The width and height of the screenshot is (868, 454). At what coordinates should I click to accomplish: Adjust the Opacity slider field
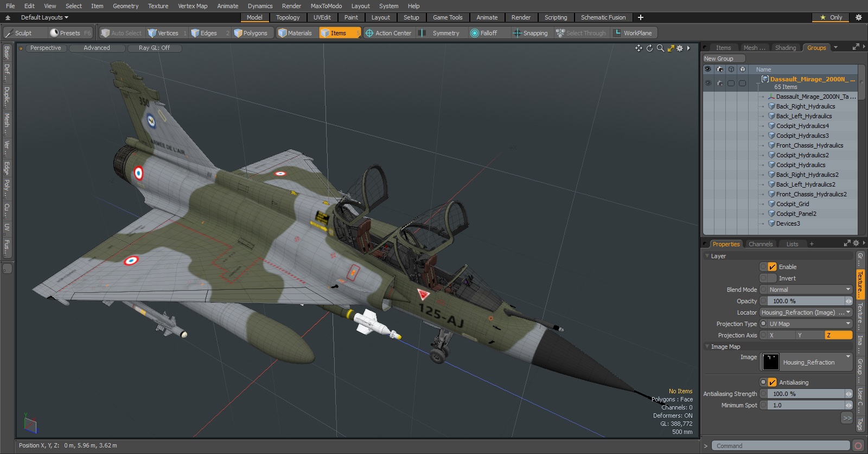806,301
